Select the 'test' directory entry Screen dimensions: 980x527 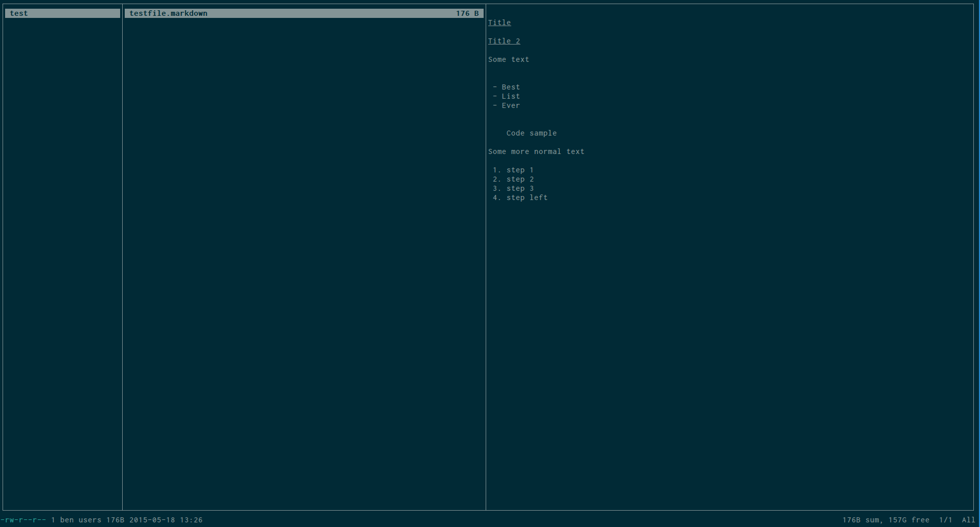point(62,13)
